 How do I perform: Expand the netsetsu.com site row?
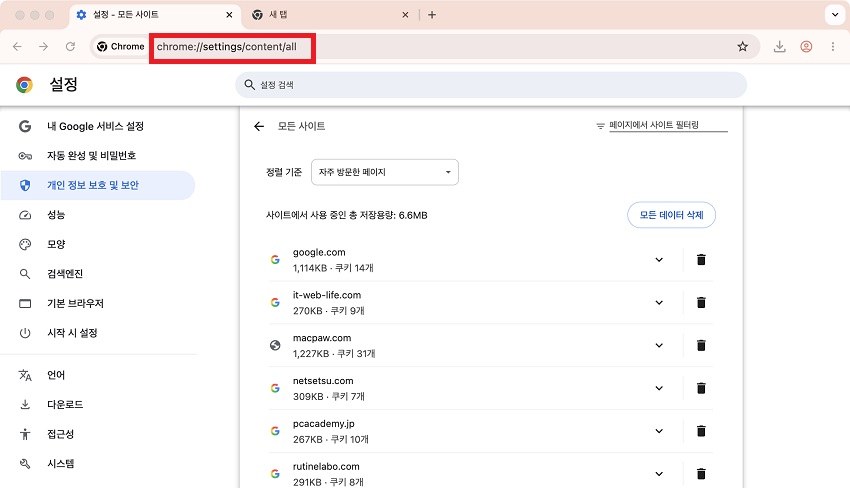[x=659, y=388]
